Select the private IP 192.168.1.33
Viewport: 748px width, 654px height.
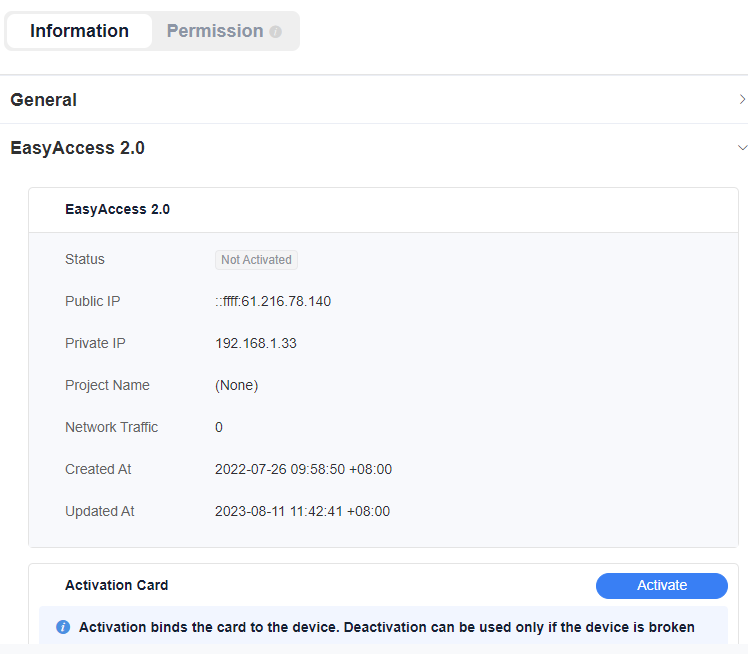(x=256, y=343)
